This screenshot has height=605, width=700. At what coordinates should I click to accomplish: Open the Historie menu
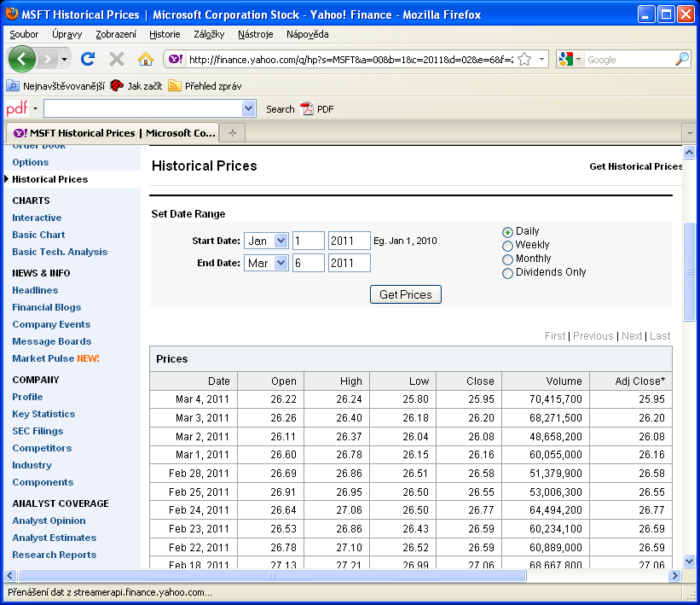(x=165, y=34)
